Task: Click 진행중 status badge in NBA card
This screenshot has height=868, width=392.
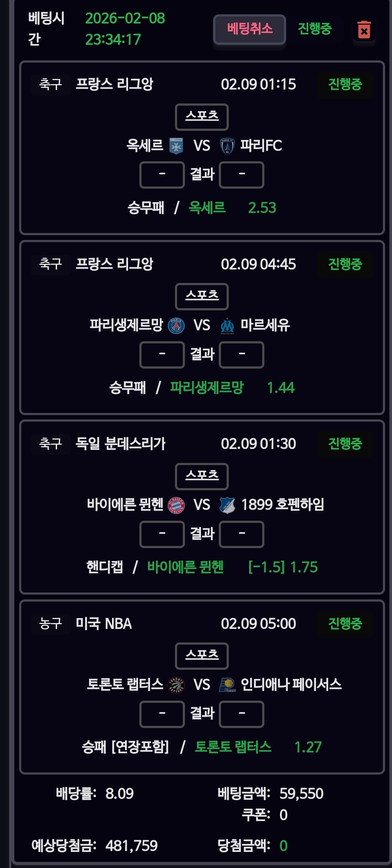Action: (345, 624)
